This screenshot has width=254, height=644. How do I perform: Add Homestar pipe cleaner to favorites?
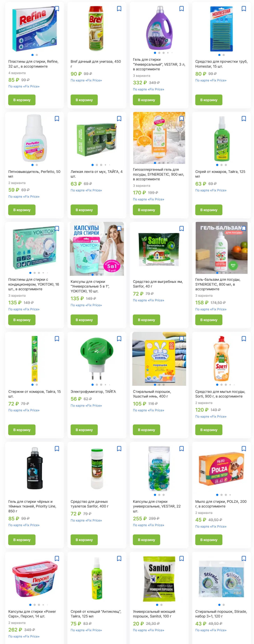tap(244, 9)
